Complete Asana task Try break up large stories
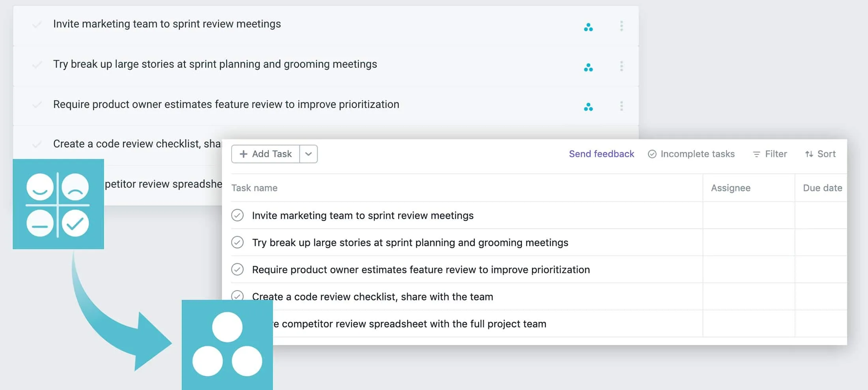Viewport: 868px width, 390px height. click(x=237, y=242)
